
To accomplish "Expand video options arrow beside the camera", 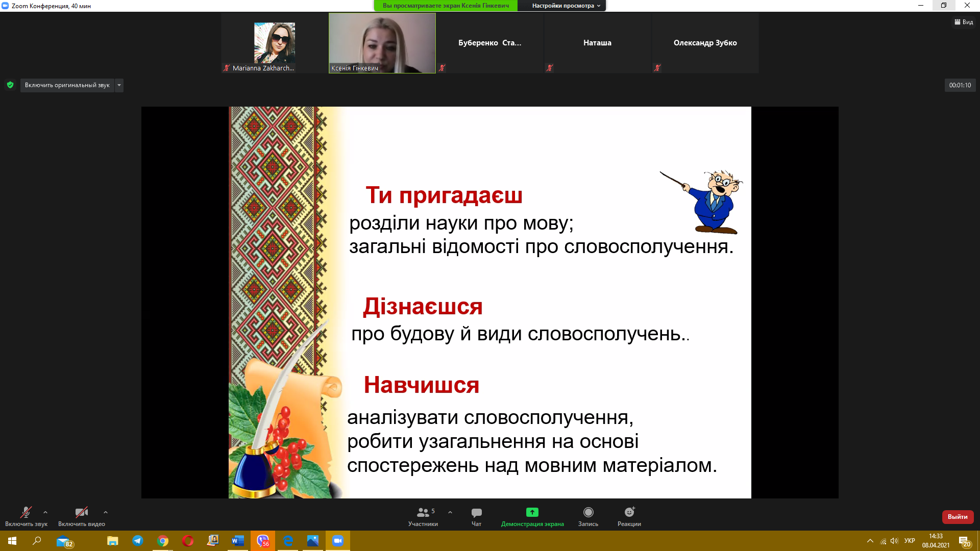I will pos(106,512).
